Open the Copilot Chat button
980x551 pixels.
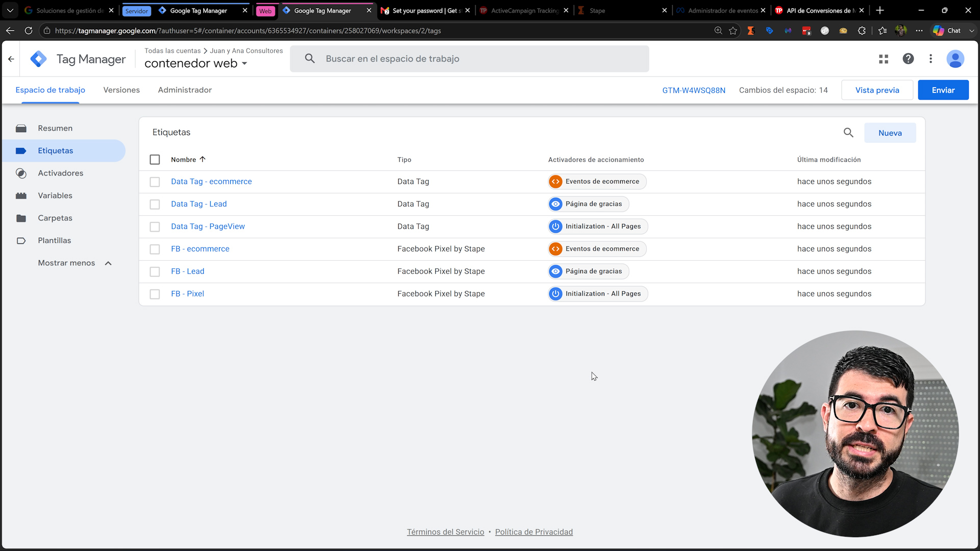coord(947,31)
